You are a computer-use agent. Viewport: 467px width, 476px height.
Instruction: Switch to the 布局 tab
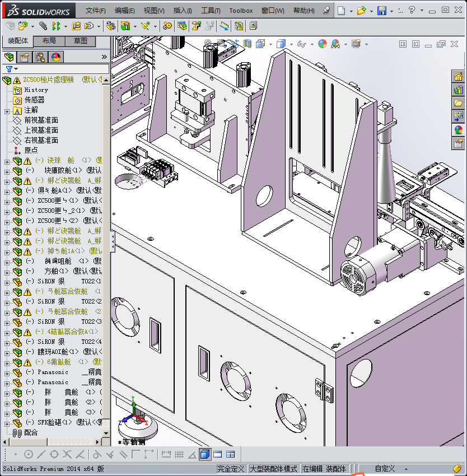coord(49,41)
